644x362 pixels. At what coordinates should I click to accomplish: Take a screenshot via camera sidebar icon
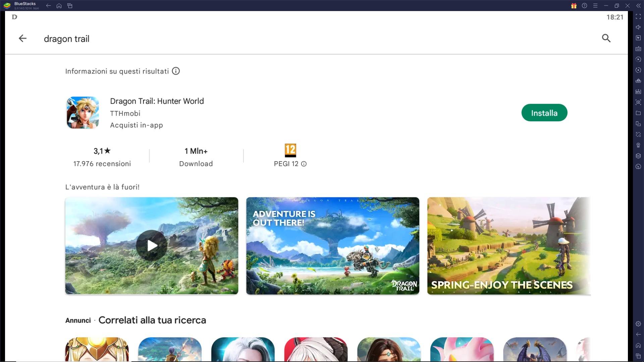(638, 102)
